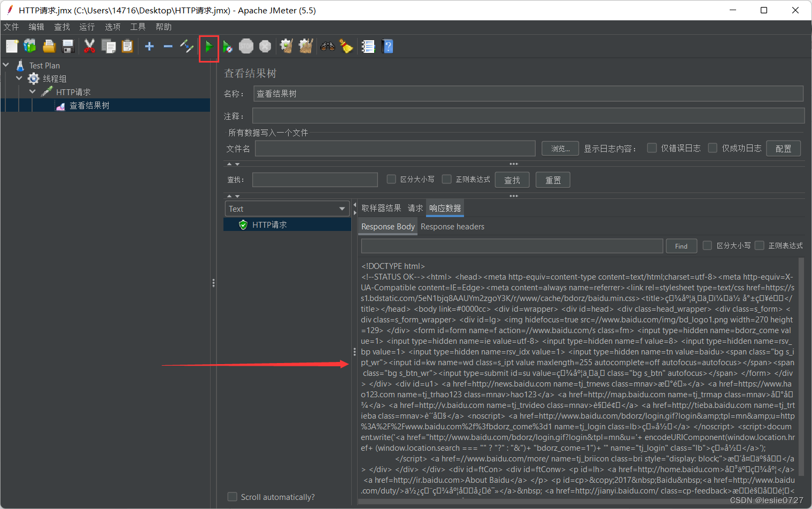The width and height of the screenshot is (812, 509).
Task: Select the Response Body tab
Action: click(388, 227)
